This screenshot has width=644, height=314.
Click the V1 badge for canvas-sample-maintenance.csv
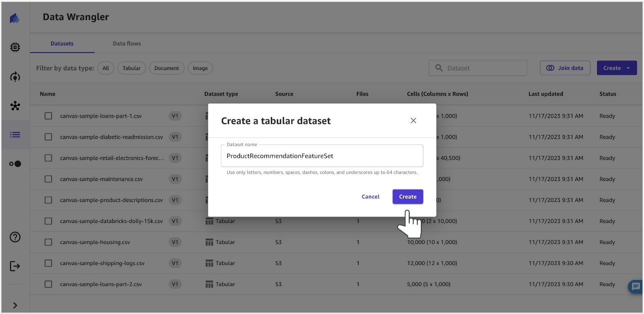(x=175, y=179)
